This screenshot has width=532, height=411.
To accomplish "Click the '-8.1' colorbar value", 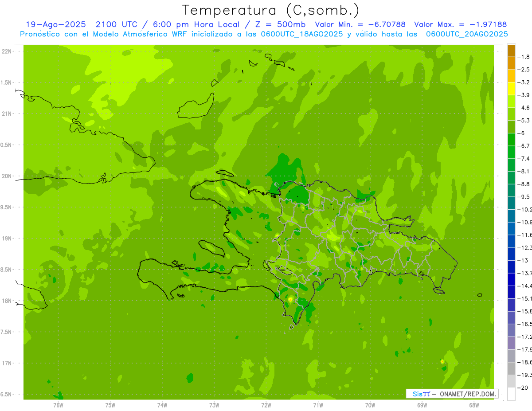I will tap(524, 171).
